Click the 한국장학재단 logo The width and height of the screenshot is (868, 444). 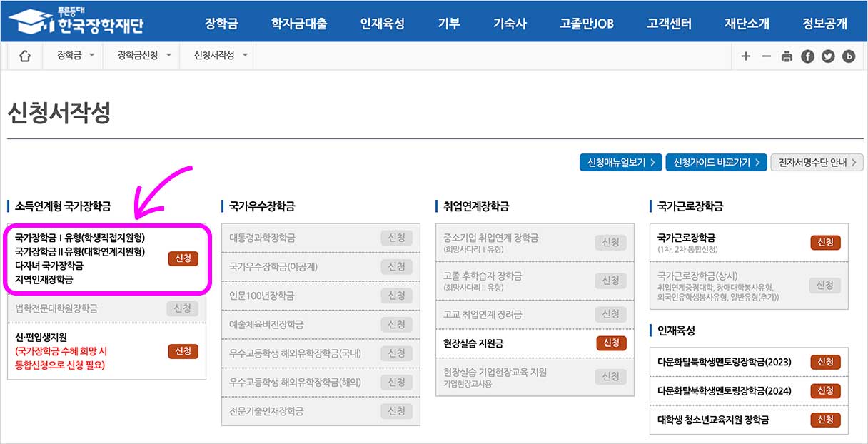point(75,19)
